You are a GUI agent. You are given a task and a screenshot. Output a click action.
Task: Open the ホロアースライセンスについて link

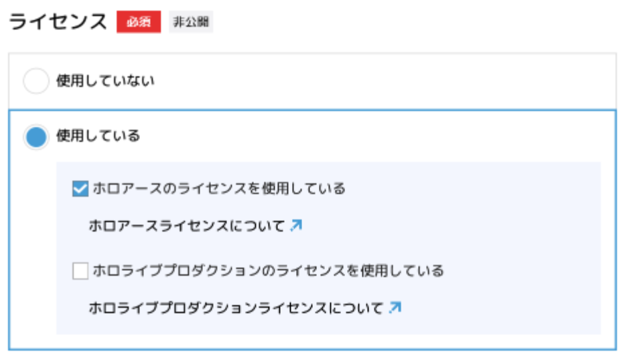click(187, 226)
